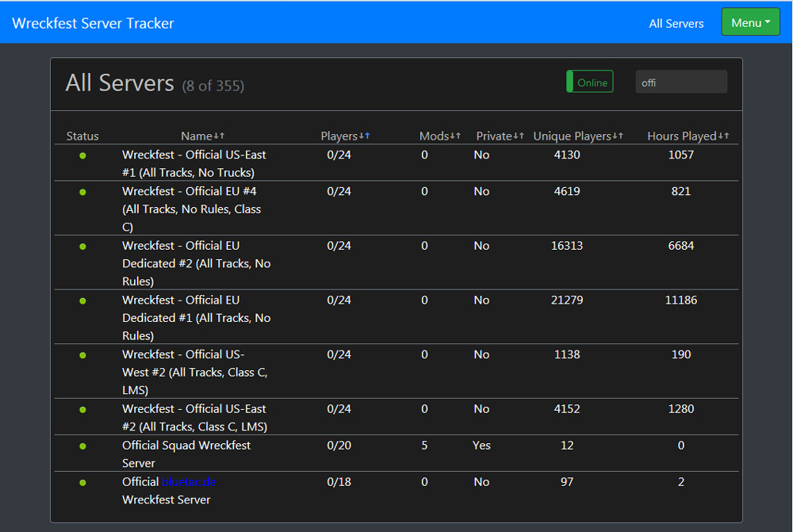Image resolution: width=793 pixels, height=532 pixels.
Task: Click the '(8 of 355)' server count
Action: 213,86
